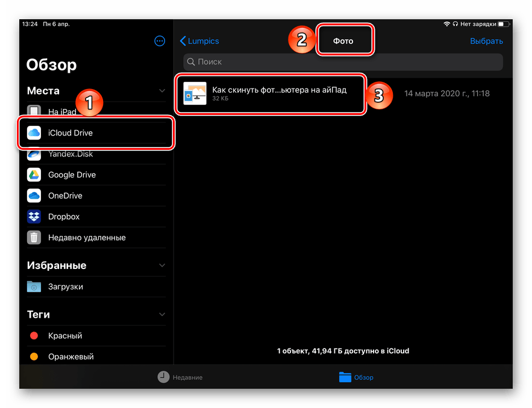Viewport: 532px width, 408px height.
Task: Switch to the Обзор tab
Action: pos(356,377)
